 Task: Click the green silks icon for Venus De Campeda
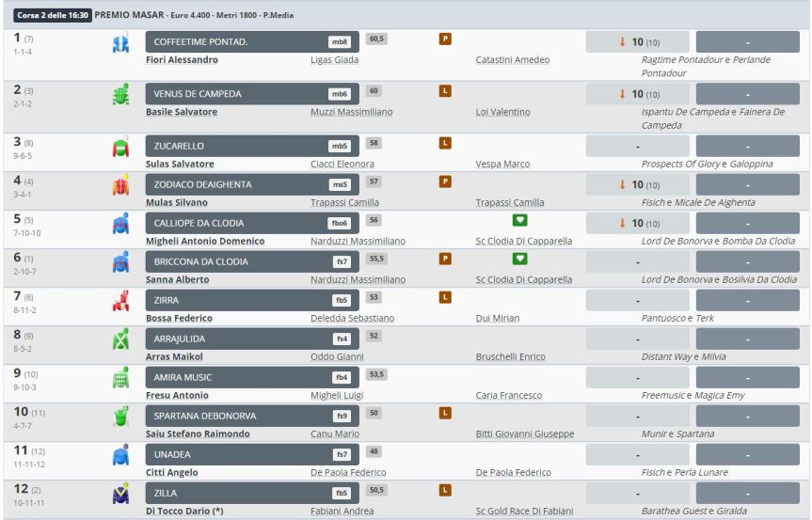[x=119, y=95]
